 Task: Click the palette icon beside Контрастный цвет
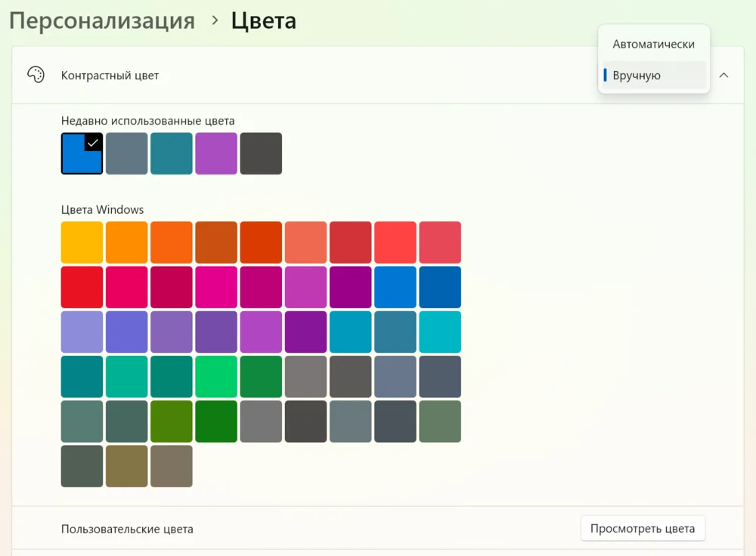36,75
